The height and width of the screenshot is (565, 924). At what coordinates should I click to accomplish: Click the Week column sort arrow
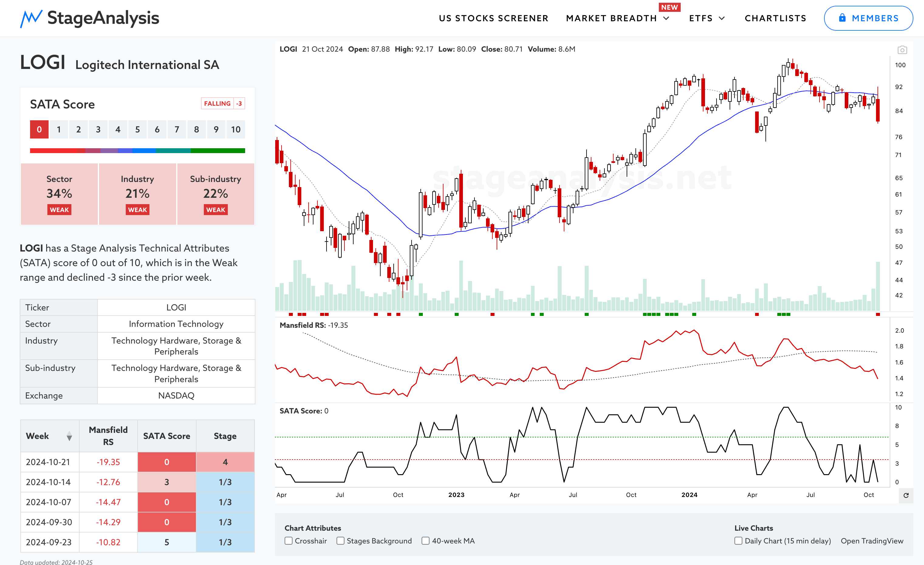coord(69,436)
